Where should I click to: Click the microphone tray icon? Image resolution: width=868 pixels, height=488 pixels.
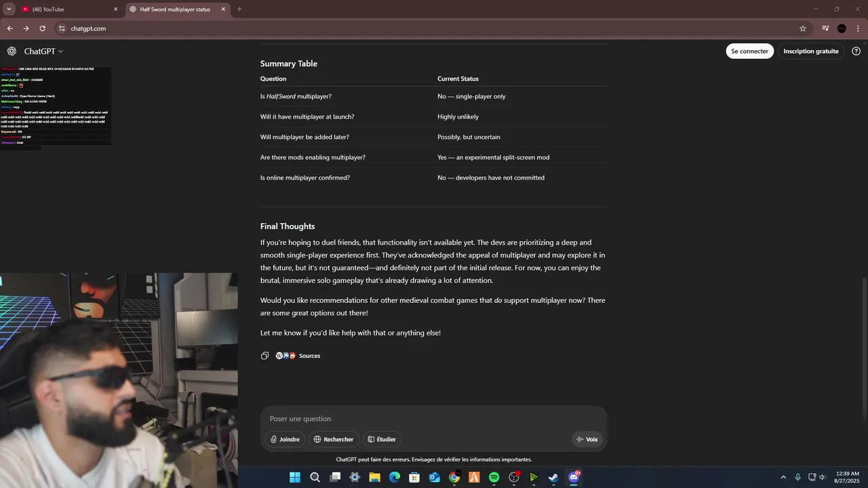click(x=797, y=477)
